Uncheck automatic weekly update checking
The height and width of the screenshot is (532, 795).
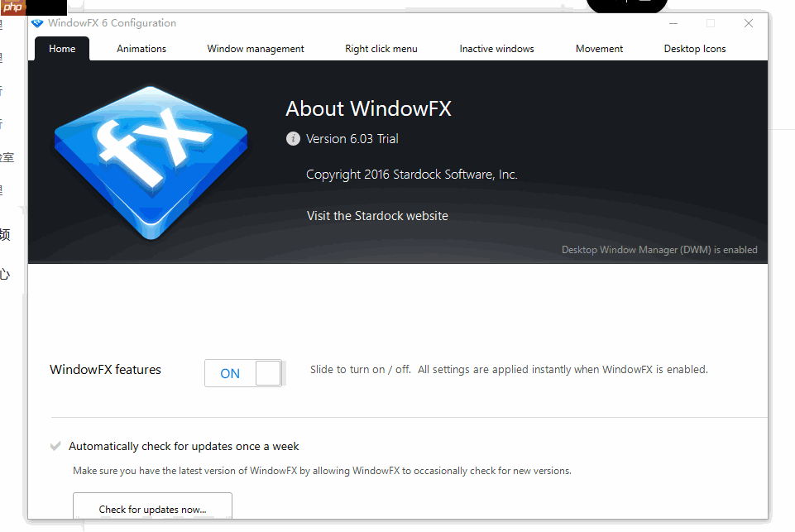tap(55, 446)
